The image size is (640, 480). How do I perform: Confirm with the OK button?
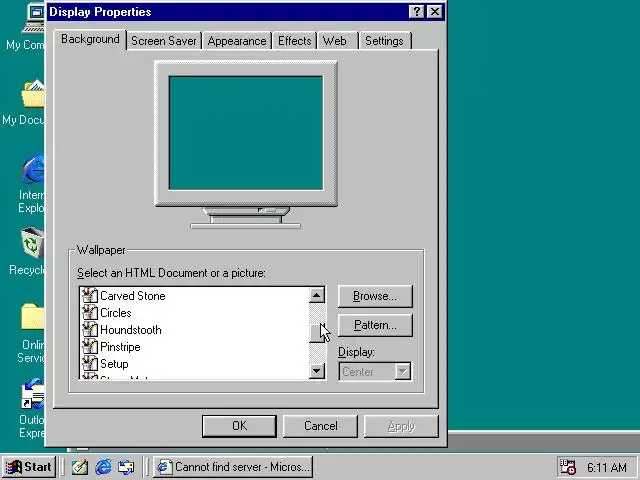coord(239,426)
